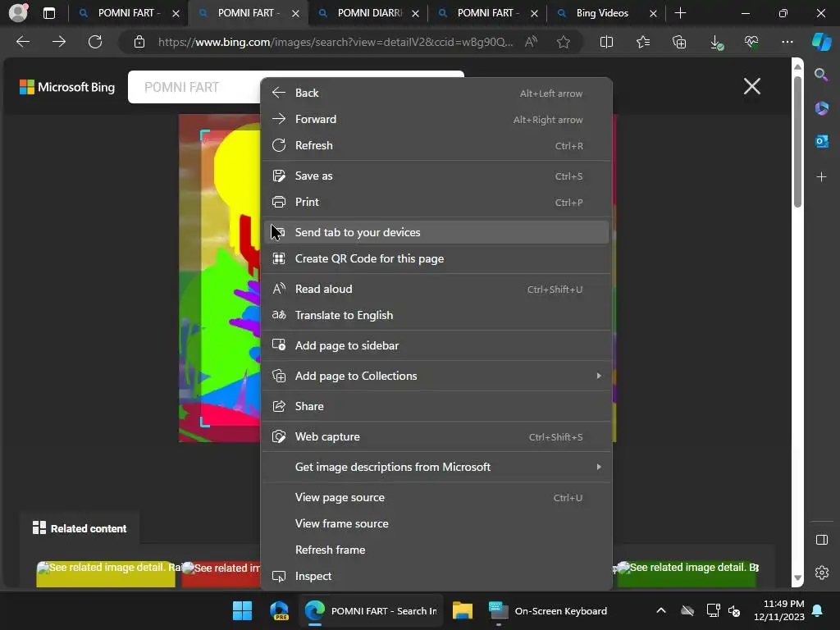This screenshot has height=630, width=840.
Task: Open File Explorer taskbar icon
Action: [x=462, y=610]
